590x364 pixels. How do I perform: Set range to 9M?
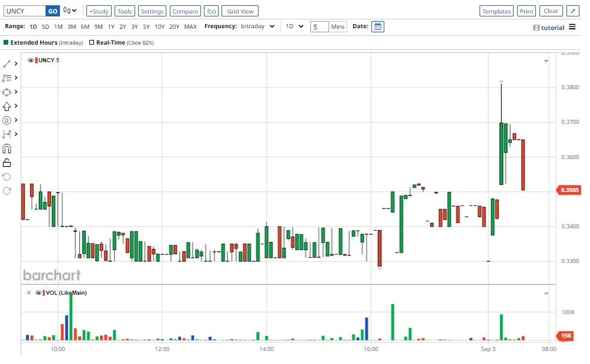(x=98, y=26)
